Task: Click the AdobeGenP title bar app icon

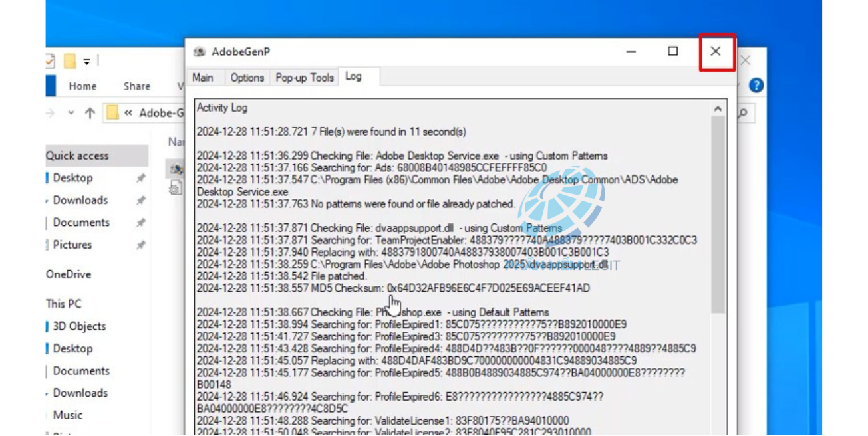Action: tap(199, 52)
